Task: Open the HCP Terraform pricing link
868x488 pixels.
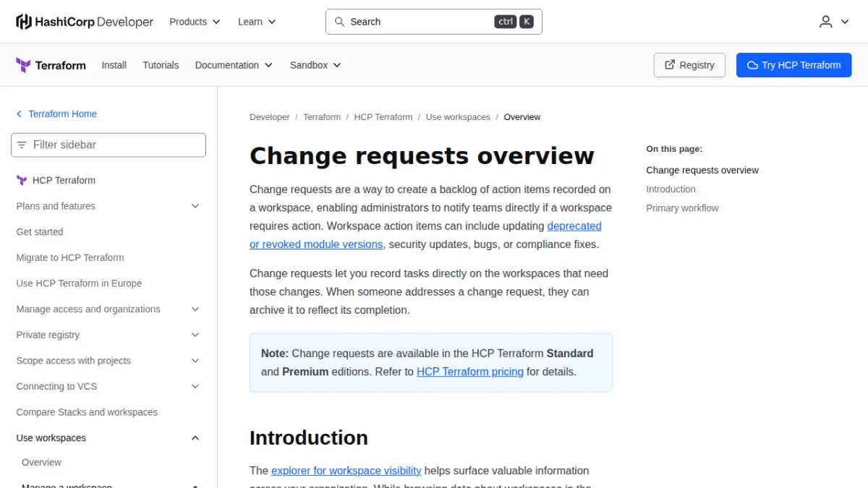Action: click(x=470, y=372)
